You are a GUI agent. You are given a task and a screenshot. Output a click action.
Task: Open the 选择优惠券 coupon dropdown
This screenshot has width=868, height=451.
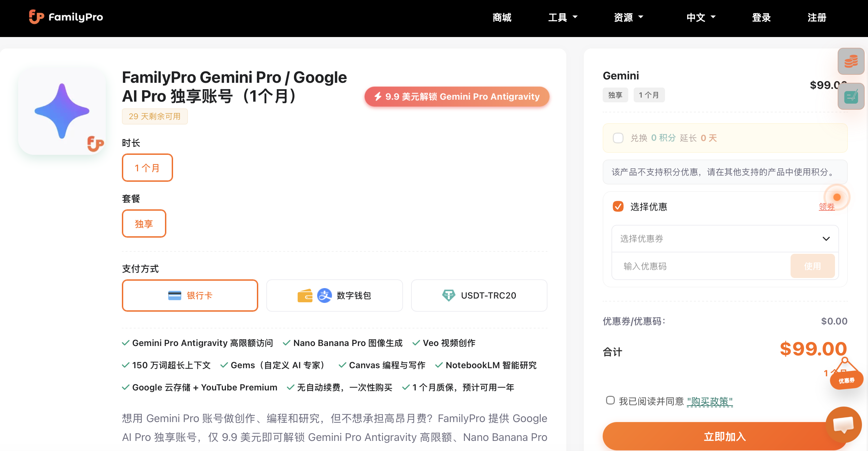pyautogui.click(x=725, y=239)
